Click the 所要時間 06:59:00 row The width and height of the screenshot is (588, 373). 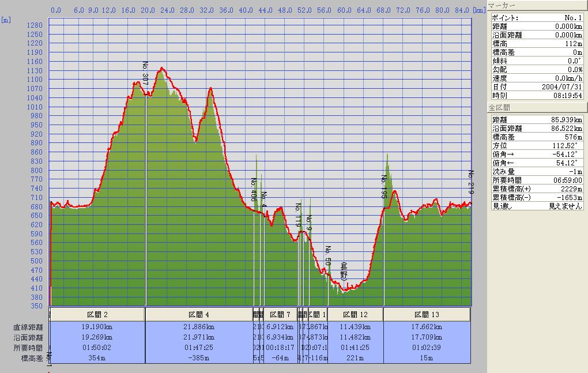coord(536,180)
